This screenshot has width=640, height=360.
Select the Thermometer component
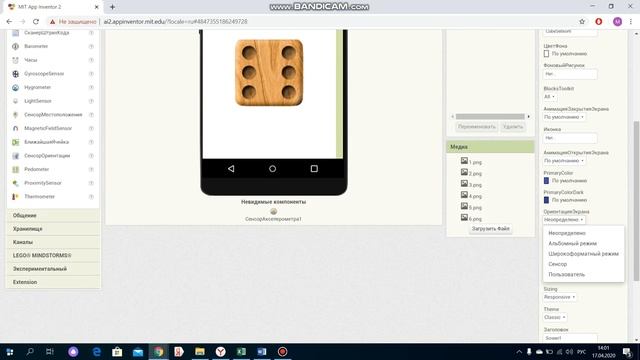[39, 197]
